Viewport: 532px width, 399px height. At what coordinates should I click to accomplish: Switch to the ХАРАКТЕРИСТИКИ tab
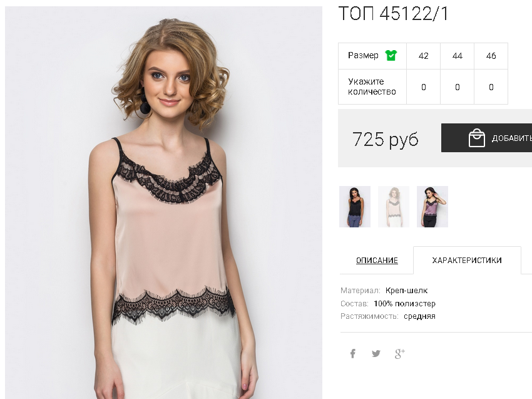(x=467, y=261)
